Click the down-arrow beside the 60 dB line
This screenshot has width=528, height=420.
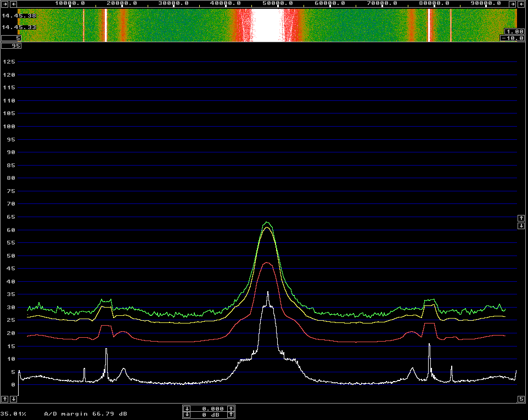click(x=521, y=226)
